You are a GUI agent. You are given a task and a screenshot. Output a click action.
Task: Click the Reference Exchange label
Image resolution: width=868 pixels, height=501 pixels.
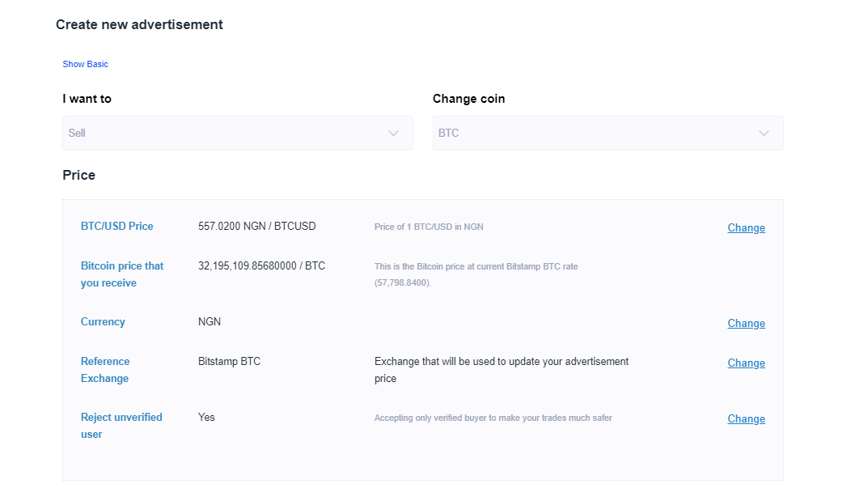coord(105,370)
